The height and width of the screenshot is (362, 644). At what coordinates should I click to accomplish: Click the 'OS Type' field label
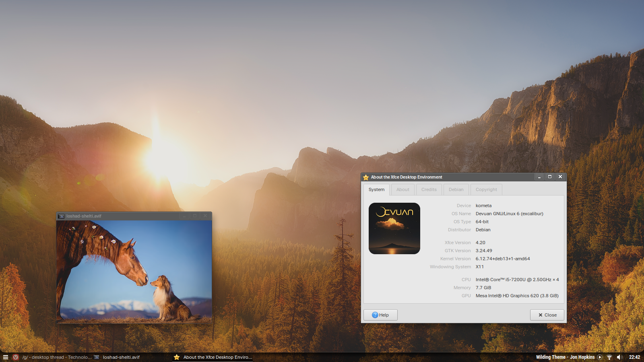pos(462,222)
